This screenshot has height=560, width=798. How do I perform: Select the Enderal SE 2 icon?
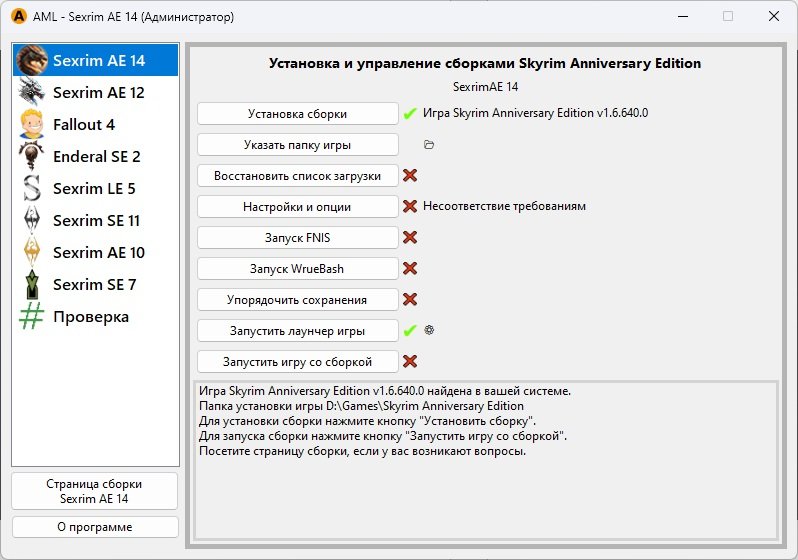pos(33,156)
